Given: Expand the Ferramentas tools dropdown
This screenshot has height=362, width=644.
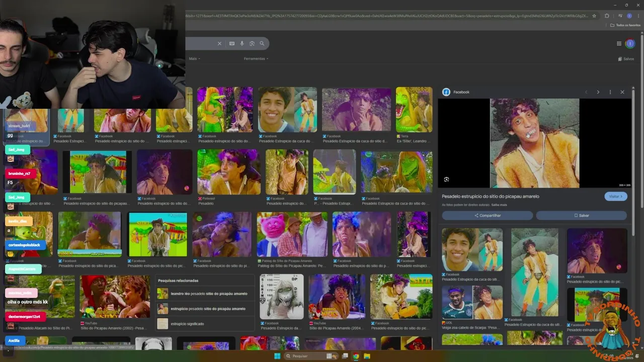Looking at the screenshot, I should [256, 59].
